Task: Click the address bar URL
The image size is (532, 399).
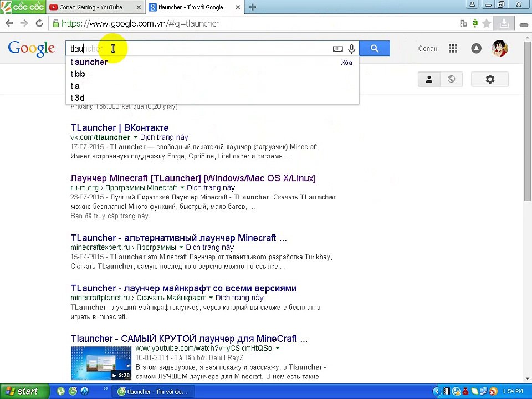Action: tap(140, 23)
